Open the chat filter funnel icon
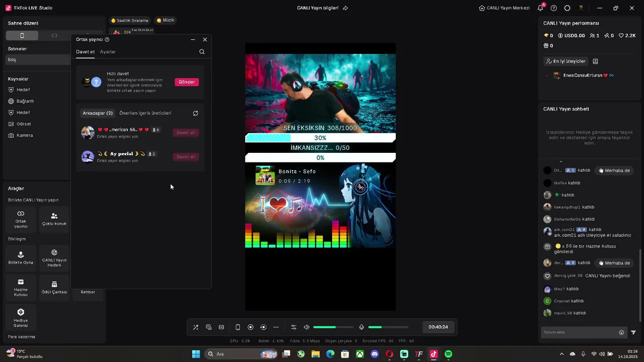This screenshot has width=644, height=362. 633,332
